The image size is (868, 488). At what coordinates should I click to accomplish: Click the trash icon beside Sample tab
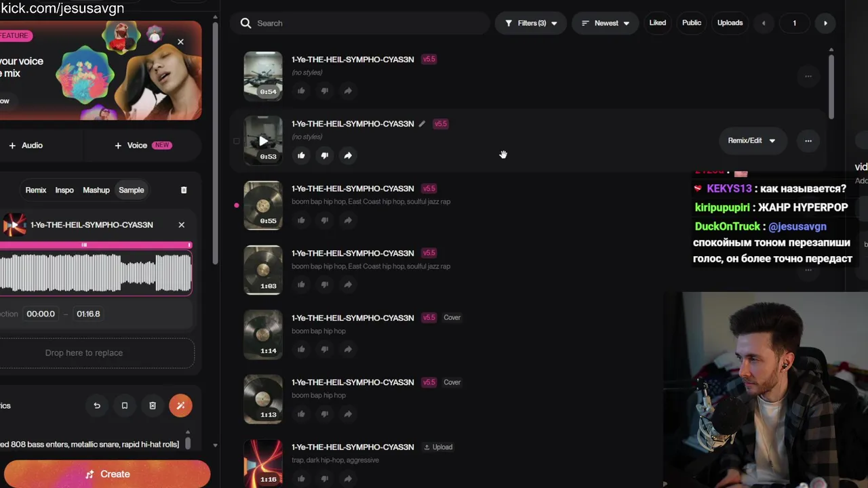184,190
